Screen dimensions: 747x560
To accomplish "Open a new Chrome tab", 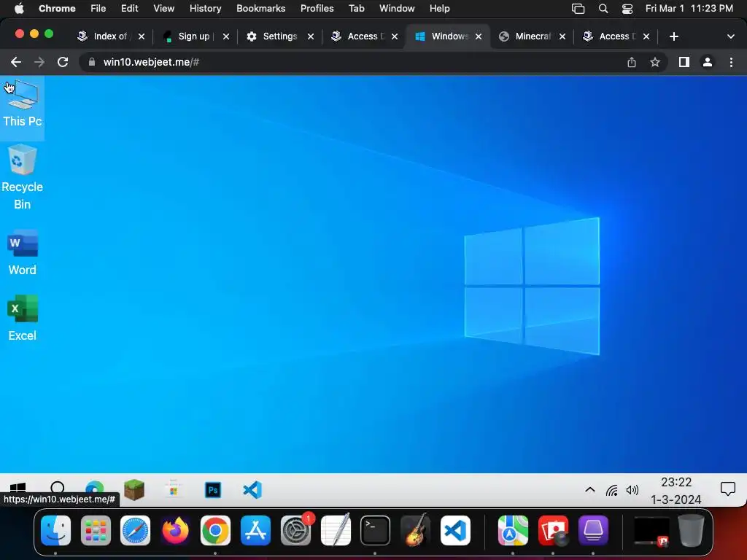I will (673, 36).
